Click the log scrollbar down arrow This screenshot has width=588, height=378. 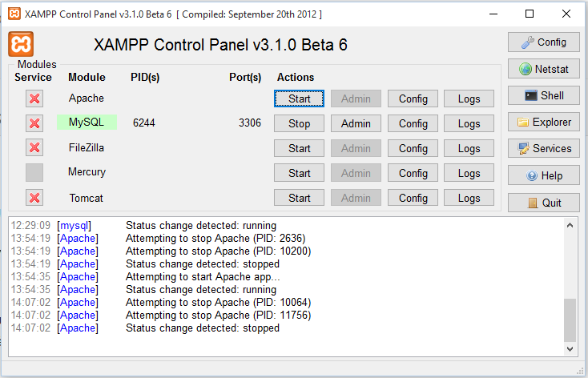[570, 348]
